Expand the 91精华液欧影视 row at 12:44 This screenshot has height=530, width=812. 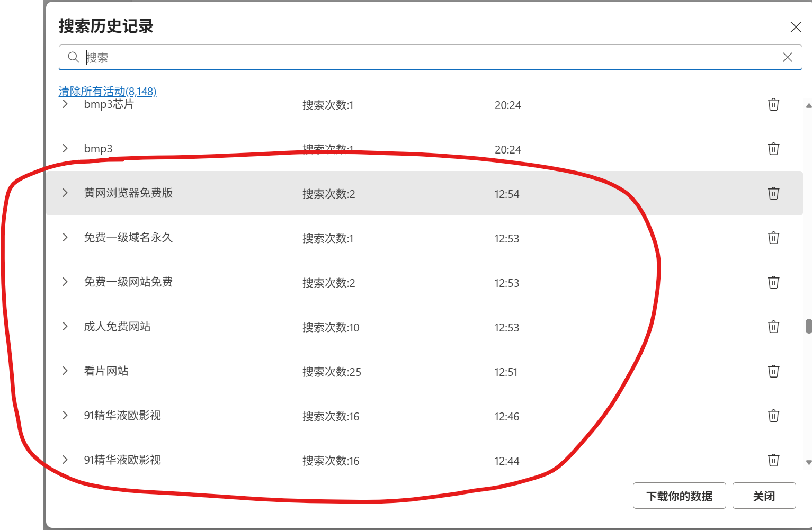tap(65, 460)
